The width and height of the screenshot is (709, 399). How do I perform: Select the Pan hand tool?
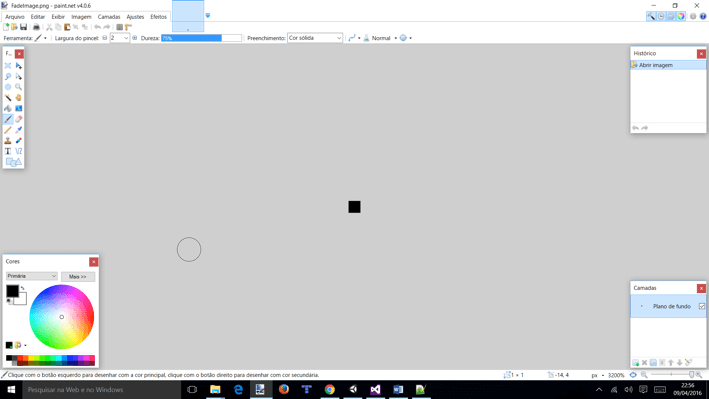click(19, 98)
